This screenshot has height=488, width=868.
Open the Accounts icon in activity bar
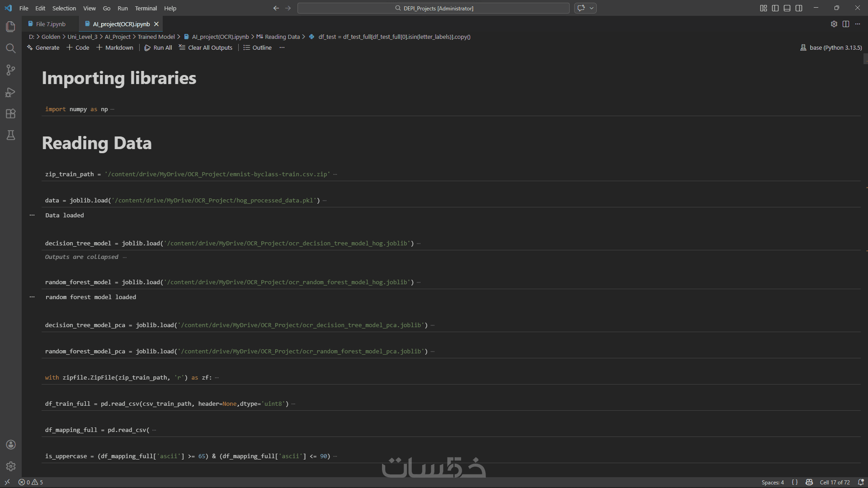(x=11, y=445)
